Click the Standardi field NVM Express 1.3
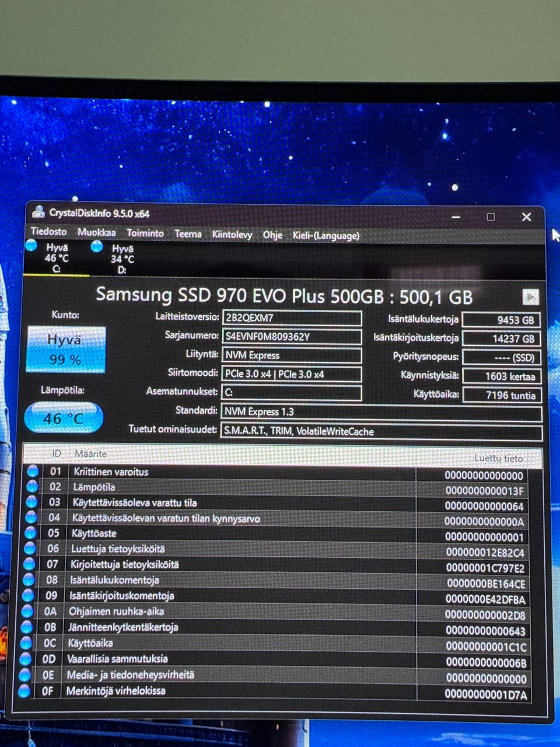Screen dimensions: 560x747 point(381,412)
